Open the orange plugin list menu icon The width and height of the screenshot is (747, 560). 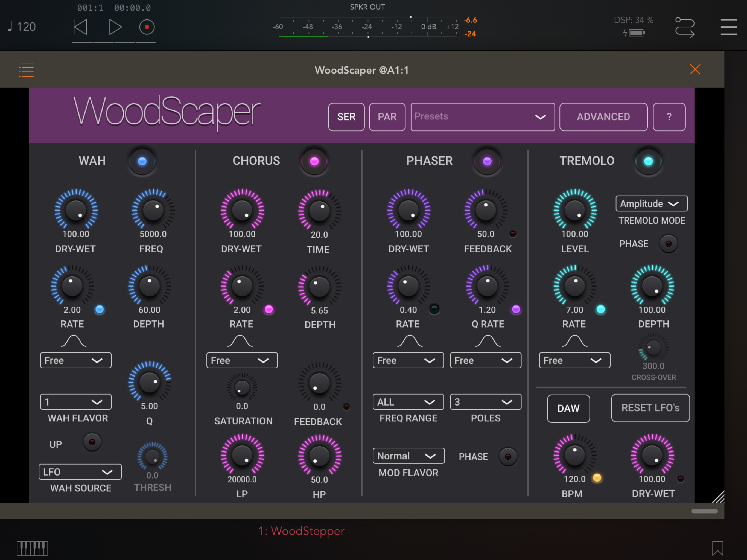[26, 69]
